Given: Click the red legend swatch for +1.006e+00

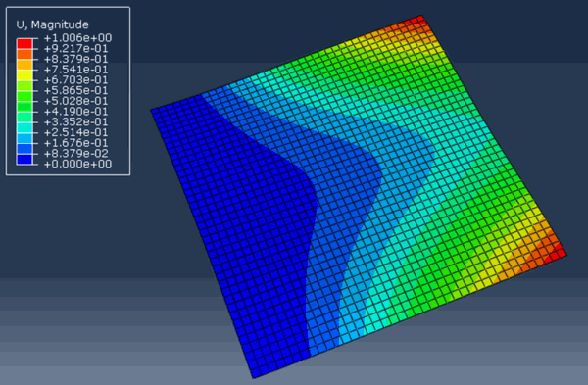Looking at the screenshot, I should coord(24,43).
